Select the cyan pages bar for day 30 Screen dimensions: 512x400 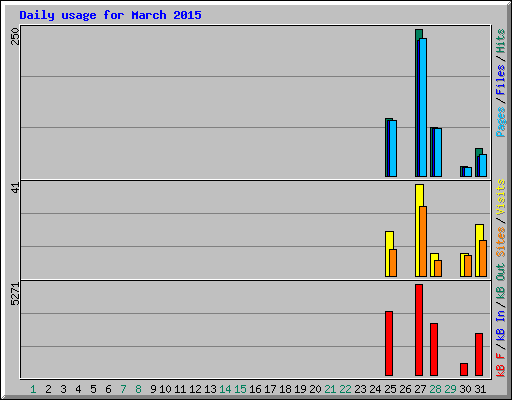click(x=468, y=172)
